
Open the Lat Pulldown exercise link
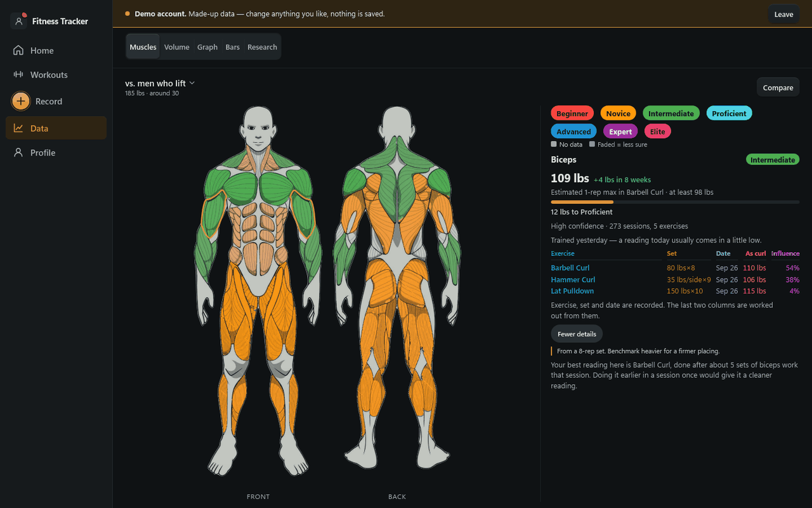572,291
